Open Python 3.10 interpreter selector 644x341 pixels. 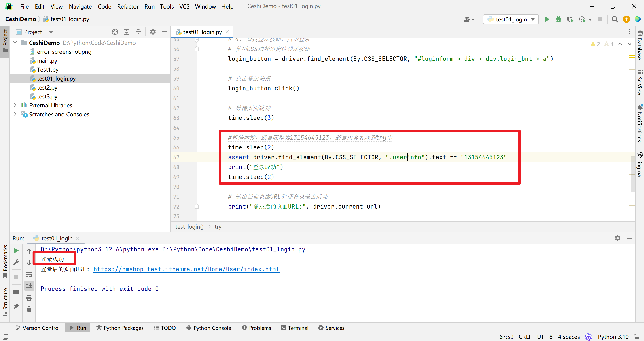click(x=613, y=337)
